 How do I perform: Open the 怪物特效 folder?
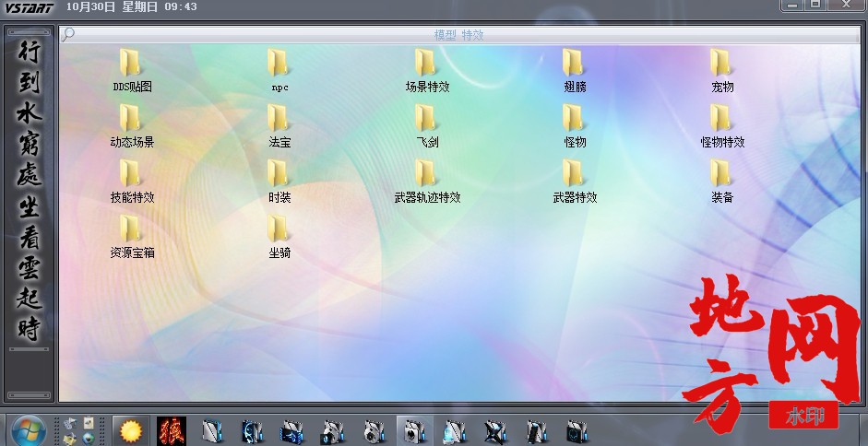coord(722,125)
